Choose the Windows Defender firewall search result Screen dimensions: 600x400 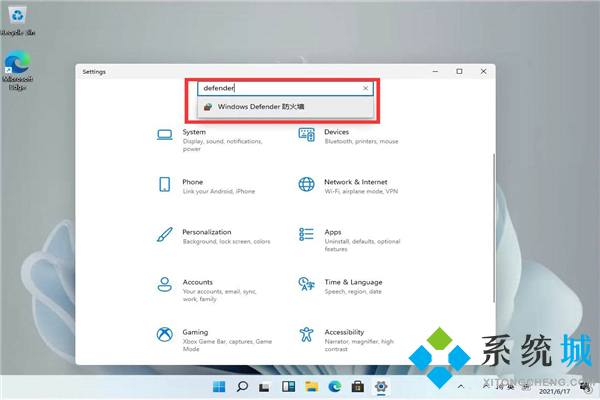(285, 107)
